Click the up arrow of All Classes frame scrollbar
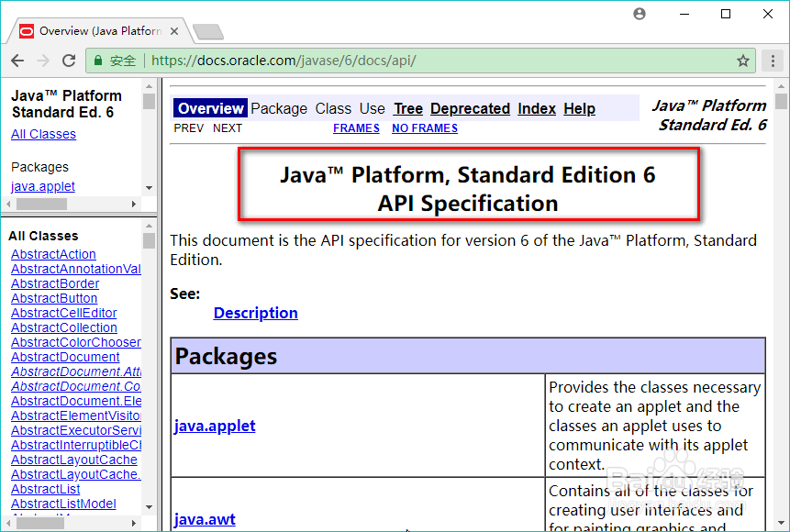 (149, 226)
